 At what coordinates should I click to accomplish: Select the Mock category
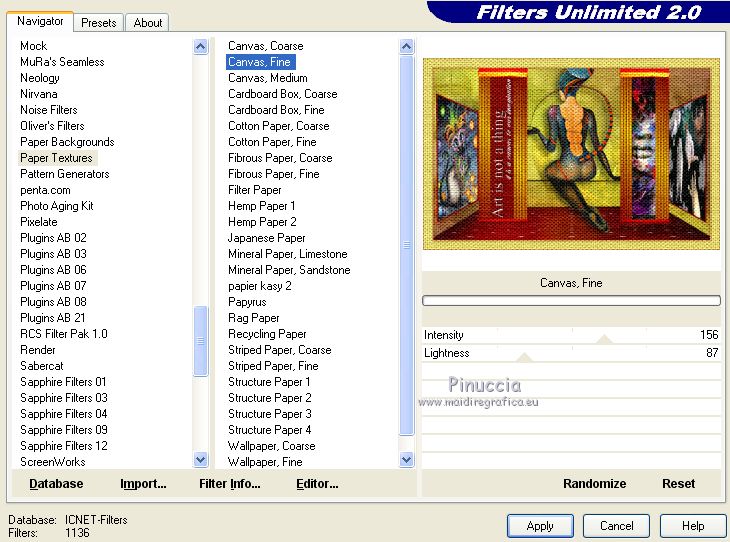(34, 46)
